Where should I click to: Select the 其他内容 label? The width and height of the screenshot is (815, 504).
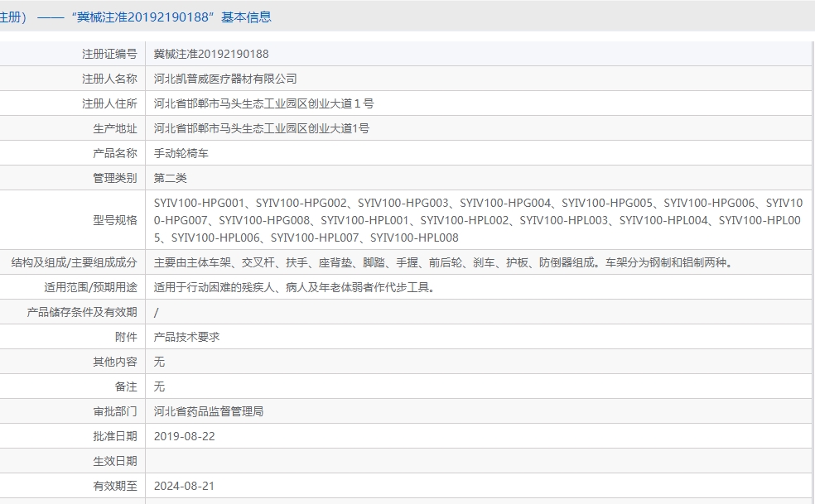pos(115,362)
